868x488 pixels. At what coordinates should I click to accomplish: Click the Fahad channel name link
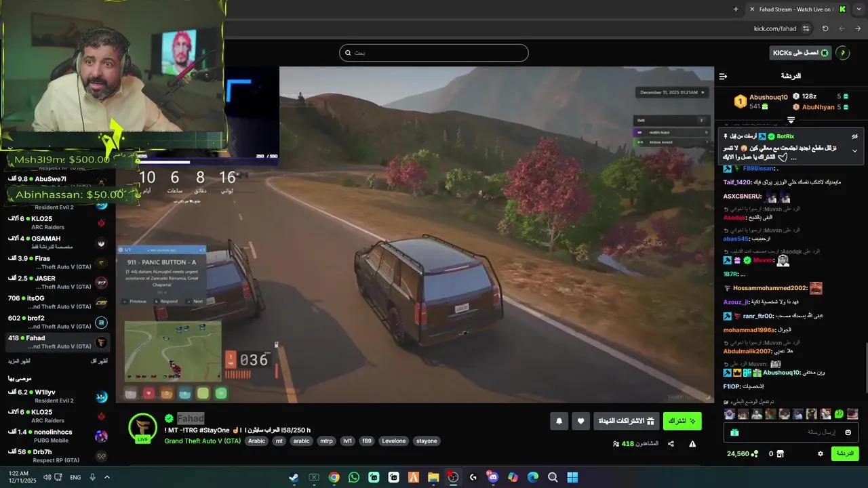tap(191, 419)
